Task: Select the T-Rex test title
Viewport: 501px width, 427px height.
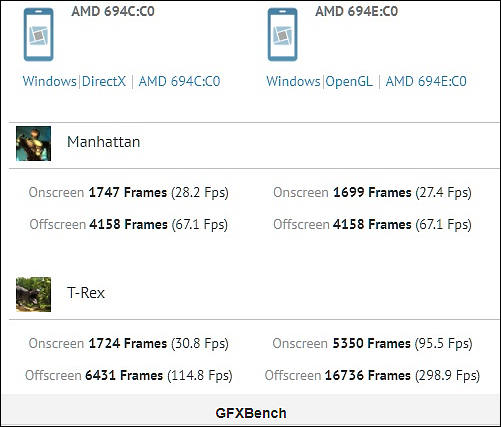Action: coord(86,293)
